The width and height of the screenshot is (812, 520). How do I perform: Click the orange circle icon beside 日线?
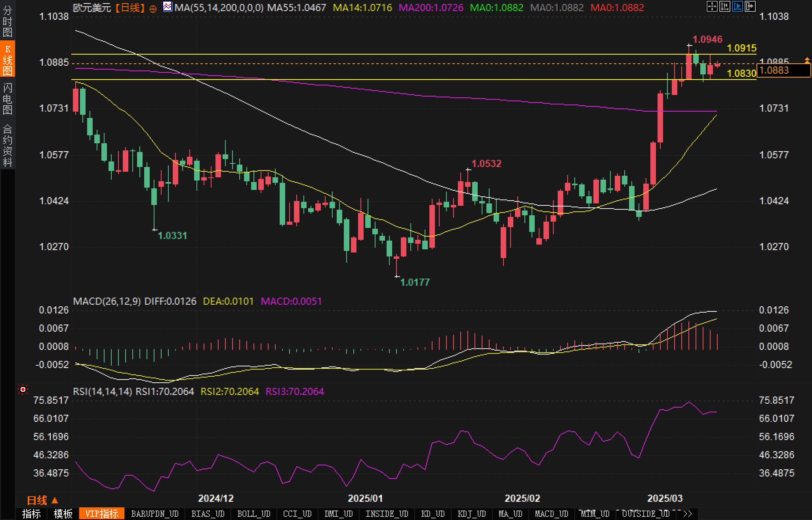click(153, 9)
